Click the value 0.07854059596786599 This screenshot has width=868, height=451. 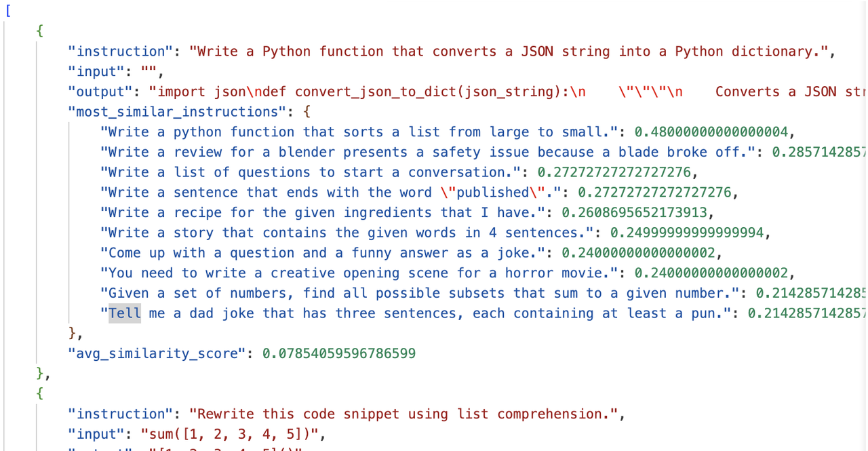pyautogui.click(x=339, y=353)
